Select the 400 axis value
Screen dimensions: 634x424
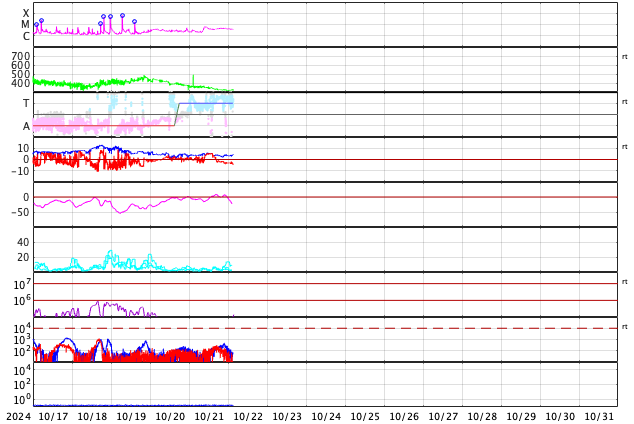[x=21, y=83]
